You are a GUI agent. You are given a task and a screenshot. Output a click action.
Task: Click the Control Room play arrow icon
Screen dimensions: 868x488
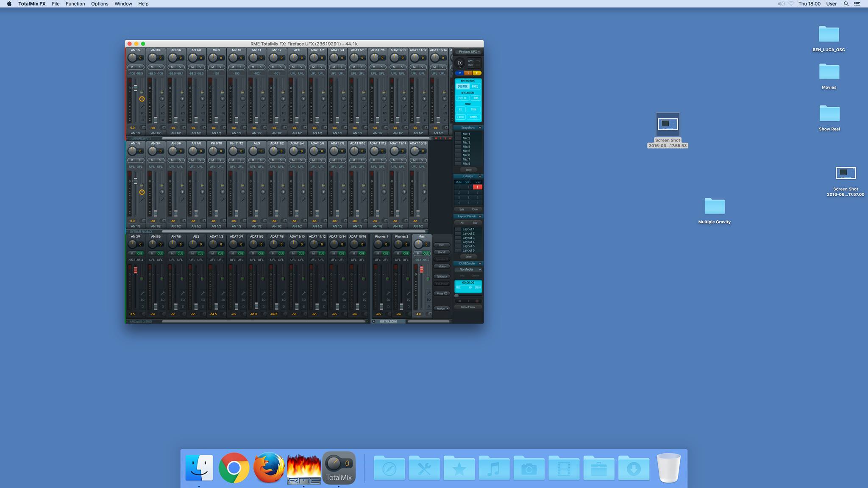click(x=374, y=321)
